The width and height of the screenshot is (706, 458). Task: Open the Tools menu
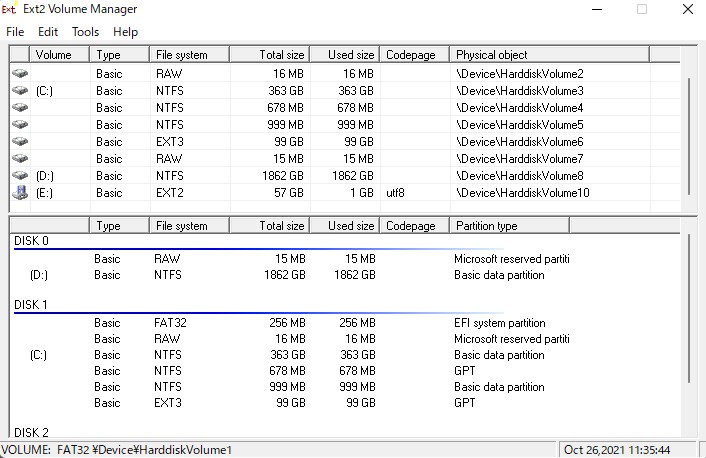(85, 32)
